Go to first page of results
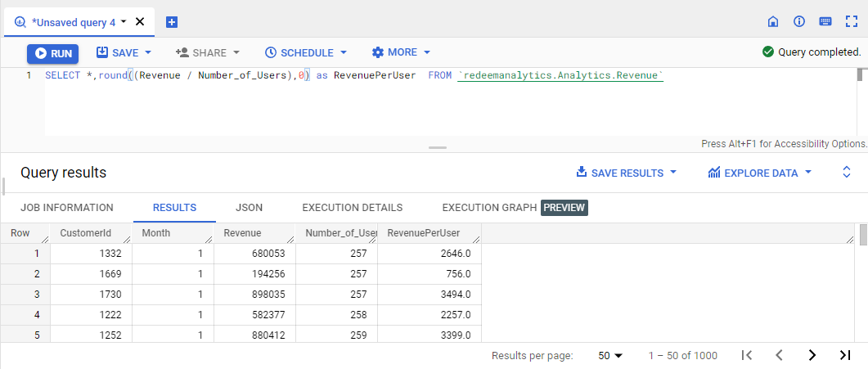 click(x=747, y=355)
